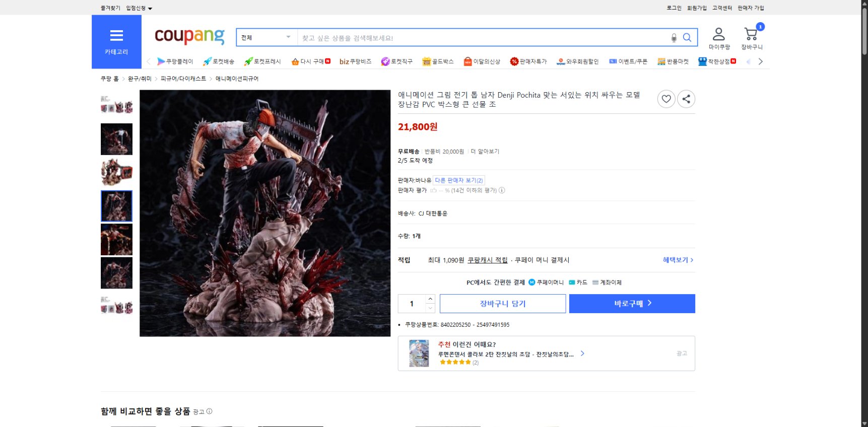Open 로켓프레시 from the navigation bar
Viewport: 868px width, 427px height.
click(262, 61)
